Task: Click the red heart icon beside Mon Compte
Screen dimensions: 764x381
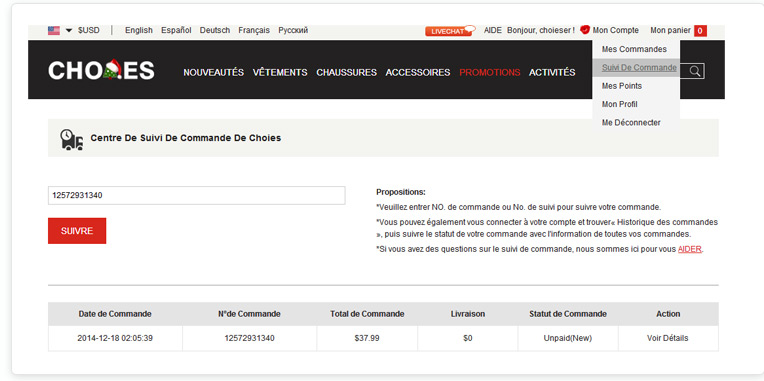Action: (585, 30)
